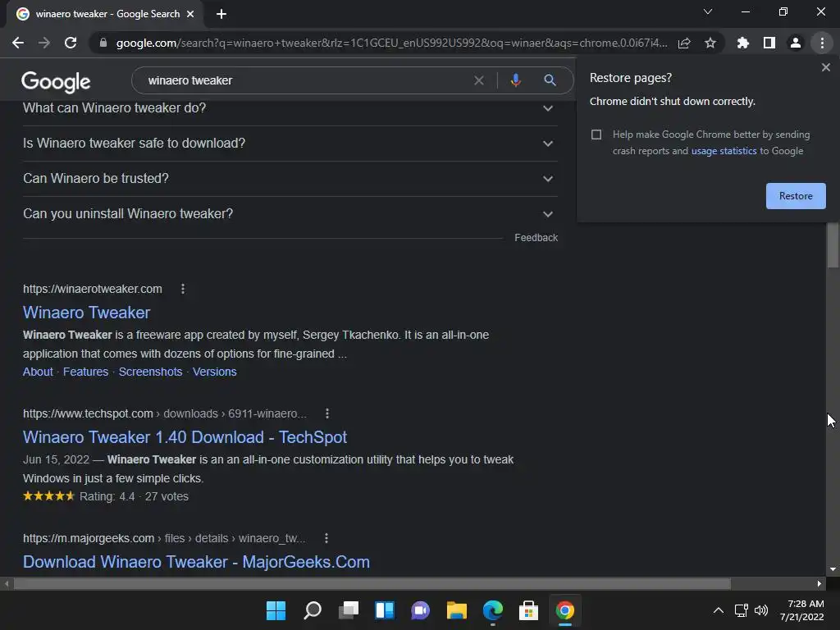This screenshot has height=630, width=840.
Task: Click the scroll down arrow
Action: click(x=833, y=569)
